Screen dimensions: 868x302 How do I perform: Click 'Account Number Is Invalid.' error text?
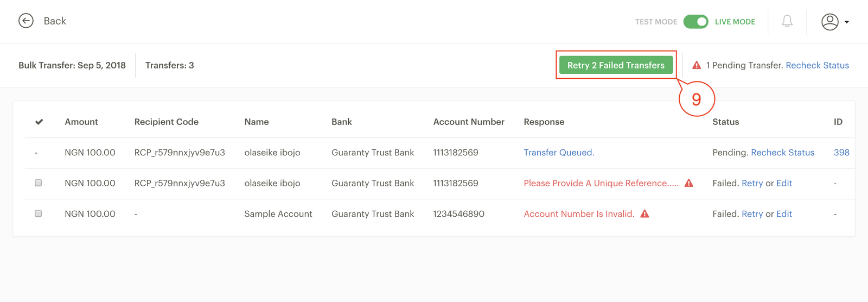[x=579, y=214]
